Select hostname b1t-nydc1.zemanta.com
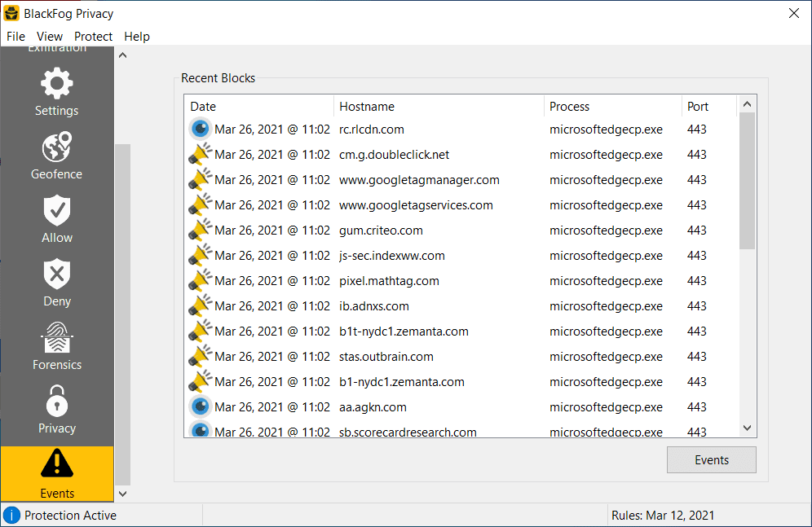Viewport: 812px width, 527px height. [404, 332]
